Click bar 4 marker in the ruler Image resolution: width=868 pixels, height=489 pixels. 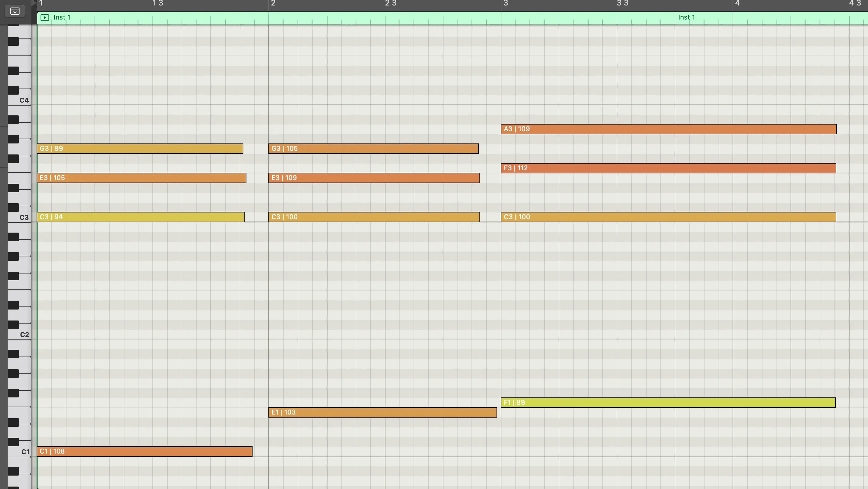[737, 3]
